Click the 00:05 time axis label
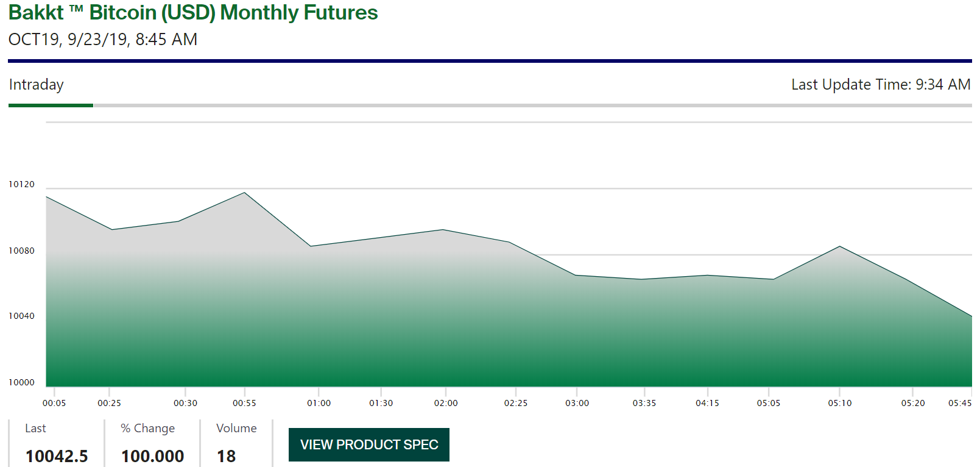Image resolution: width=980 pixels, height=467 pixels. 54,403
